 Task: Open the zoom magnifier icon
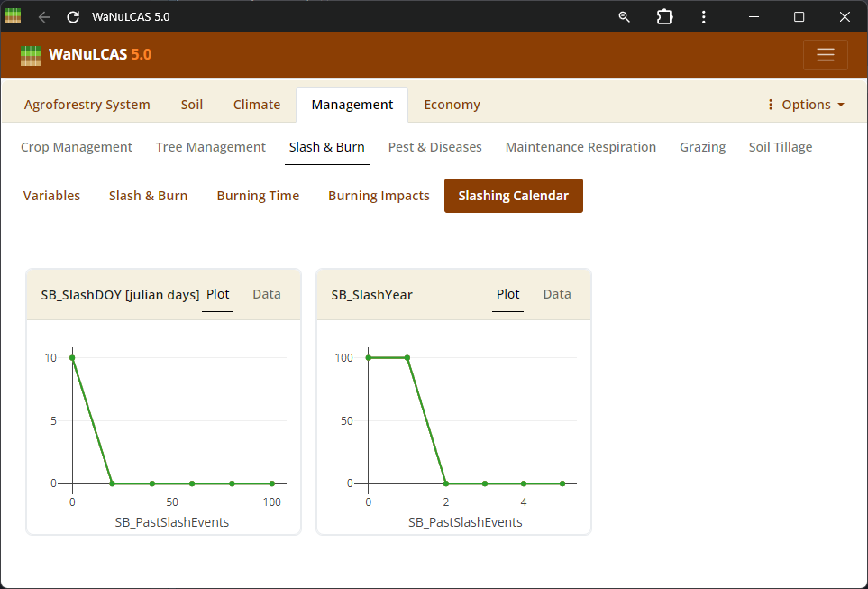(624, 17)
